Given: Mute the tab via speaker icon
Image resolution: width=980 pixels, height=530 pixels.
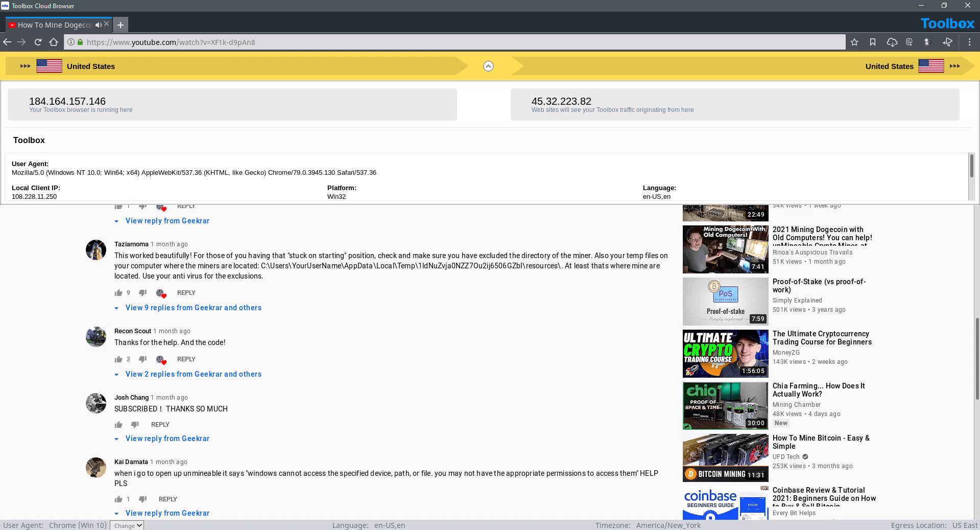Looking at the screenshot, I should pos(99,25).
